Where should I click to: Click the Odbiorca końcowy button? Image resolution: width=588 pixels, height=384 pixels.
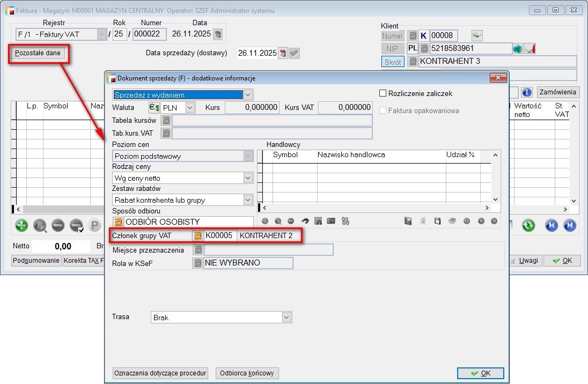pos(247,373)
